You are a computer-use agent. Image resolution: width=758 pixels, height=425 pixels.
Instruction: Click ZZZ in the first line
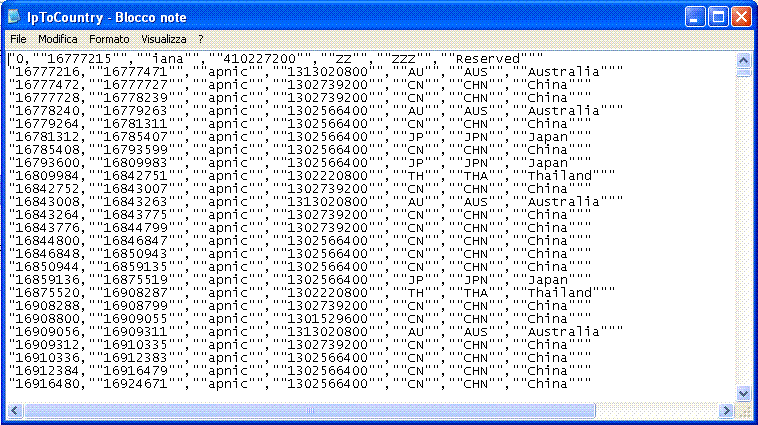coord(404,59)
